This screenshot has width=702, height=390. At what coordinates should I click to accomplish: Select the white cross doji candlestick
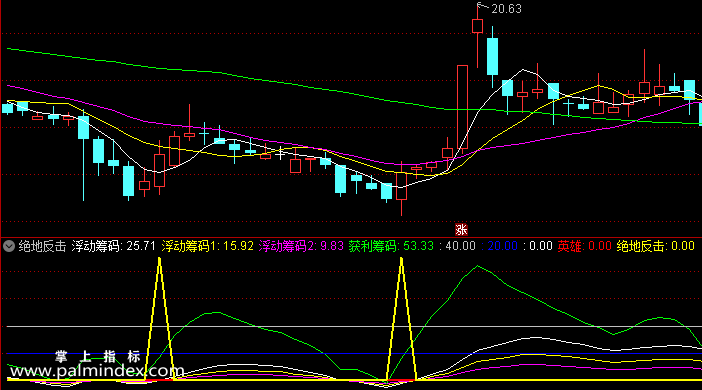pyautogui.click(x=280, y=153)
